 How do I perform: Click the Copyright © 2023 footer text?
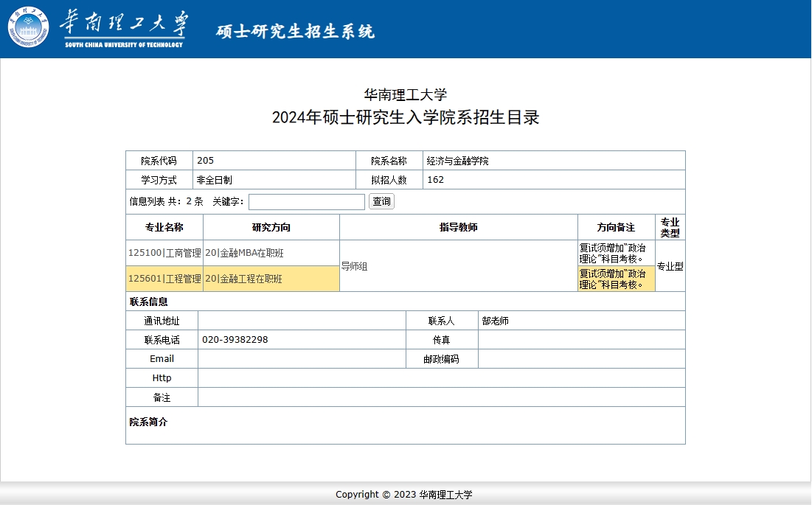(404, 494)
